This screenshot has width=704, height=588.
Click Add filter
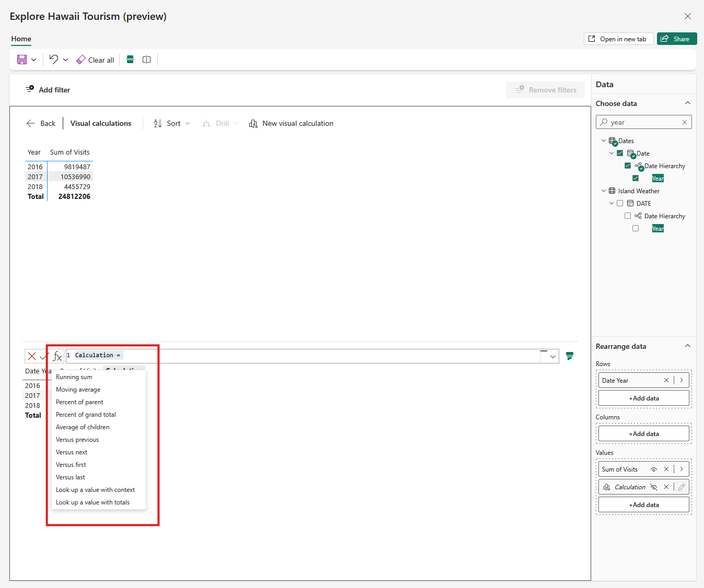coord(48,90)
